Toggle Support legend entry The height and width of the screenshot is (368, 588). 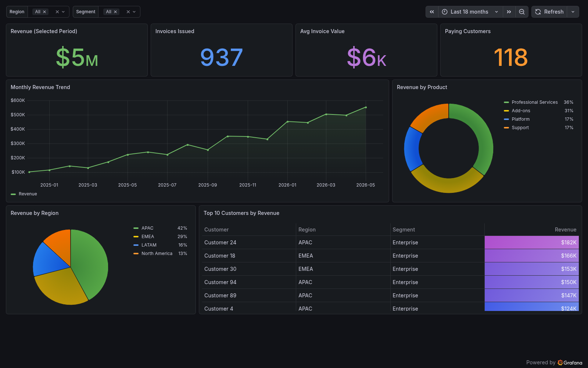click(x=520, y=128)
